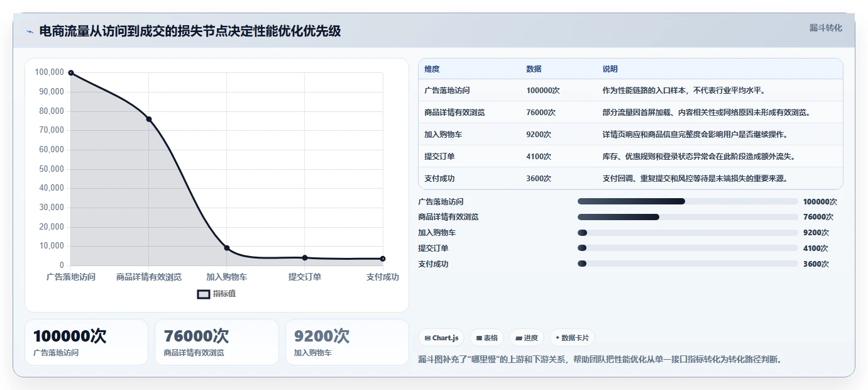868x390 pixels.
Task: Click the 支付成功 progress bar
Action: [688, 264]
